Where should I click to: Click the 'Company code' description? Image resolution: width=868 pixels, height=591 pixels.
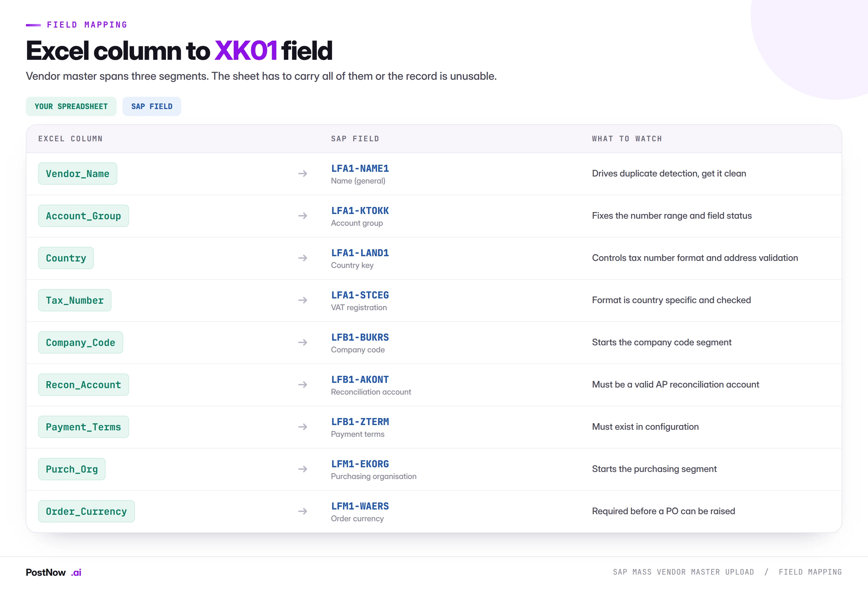pyautogui.click(x=358, y=350)
